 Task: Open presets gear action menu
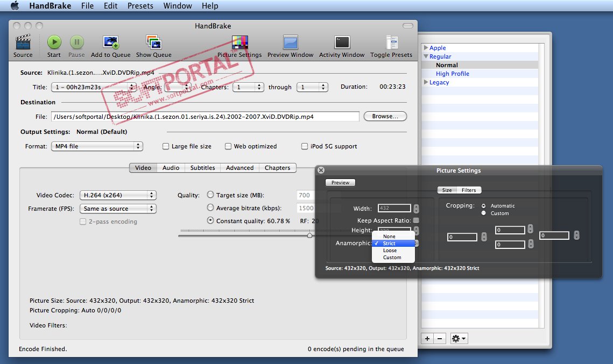point(459,339)
